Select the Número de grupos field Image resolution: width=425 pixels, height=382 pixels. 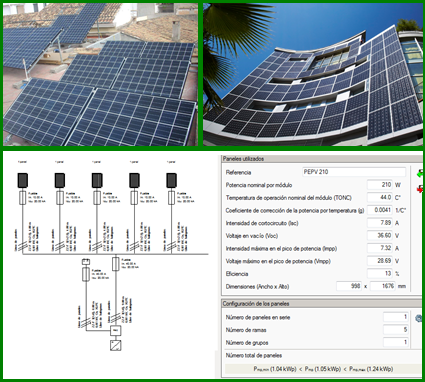pyautogui.click(x=396, y=342)
